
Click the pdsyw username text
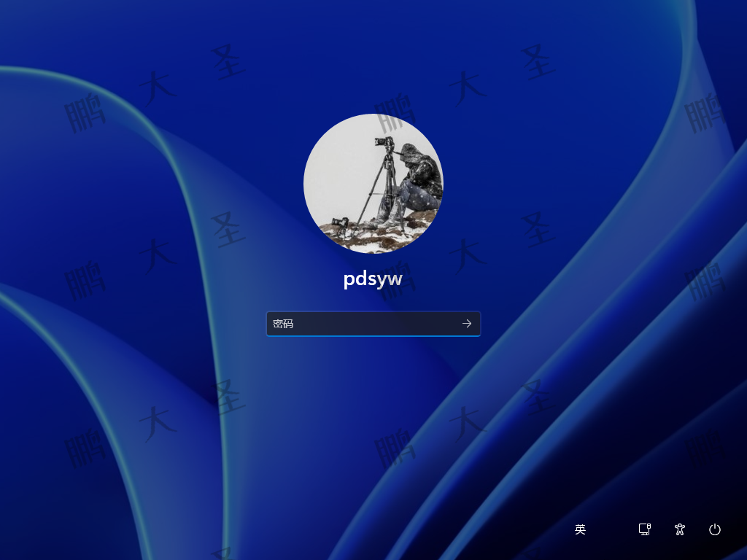pos(373,279)
